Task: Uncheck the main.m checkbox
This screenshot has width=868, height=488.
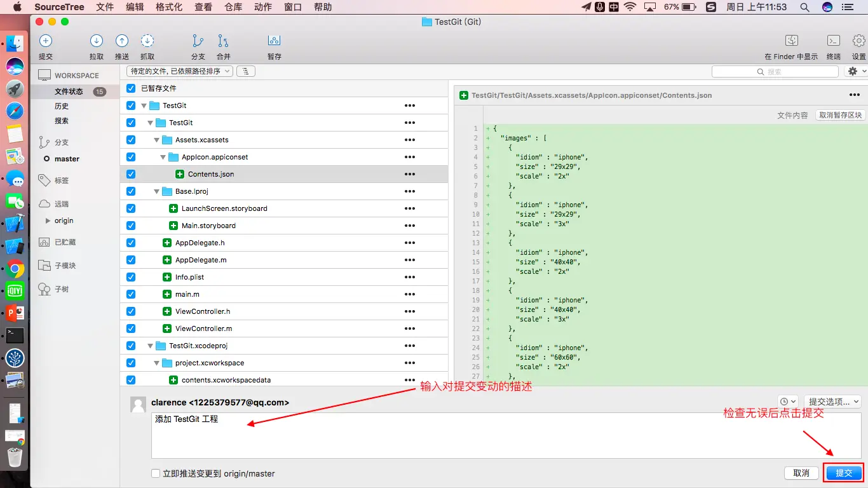Action: [x=131, y=294]
